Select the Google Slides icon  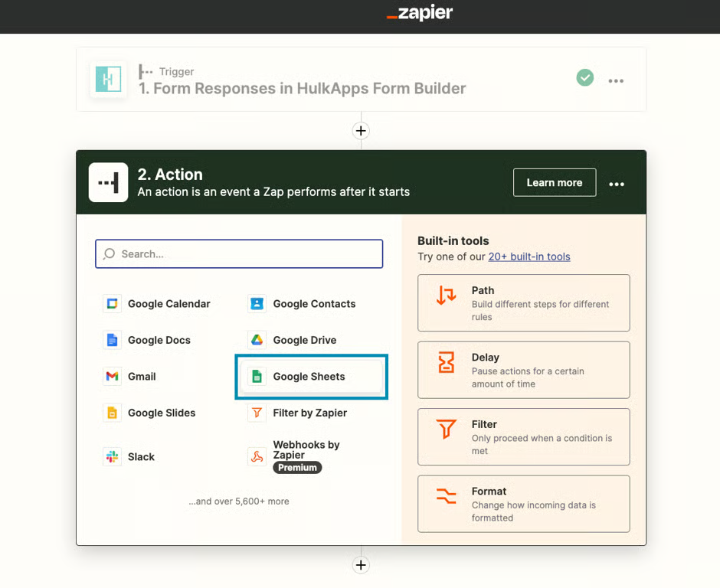tap(112, 413)
